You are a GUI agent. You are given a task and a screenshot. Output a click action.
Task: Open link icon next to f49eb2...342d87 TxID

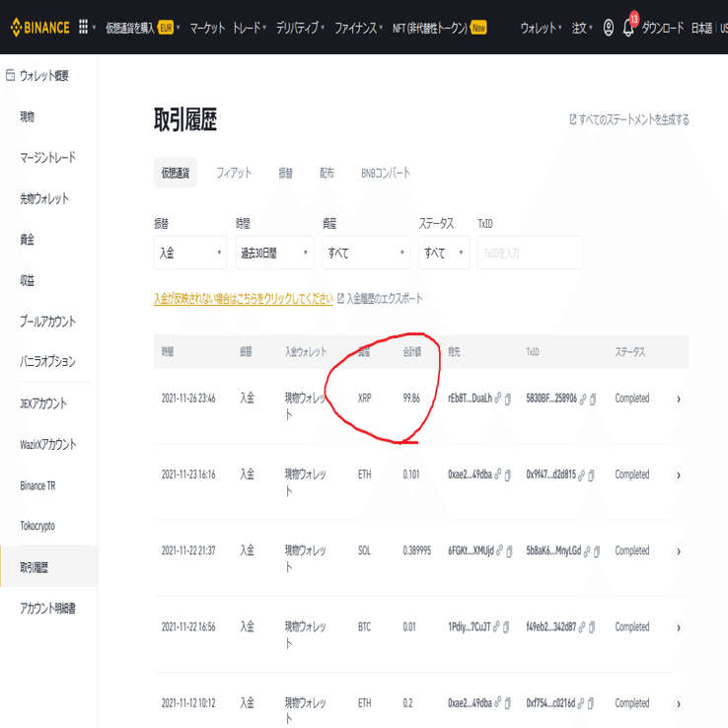tap(582, 626)
